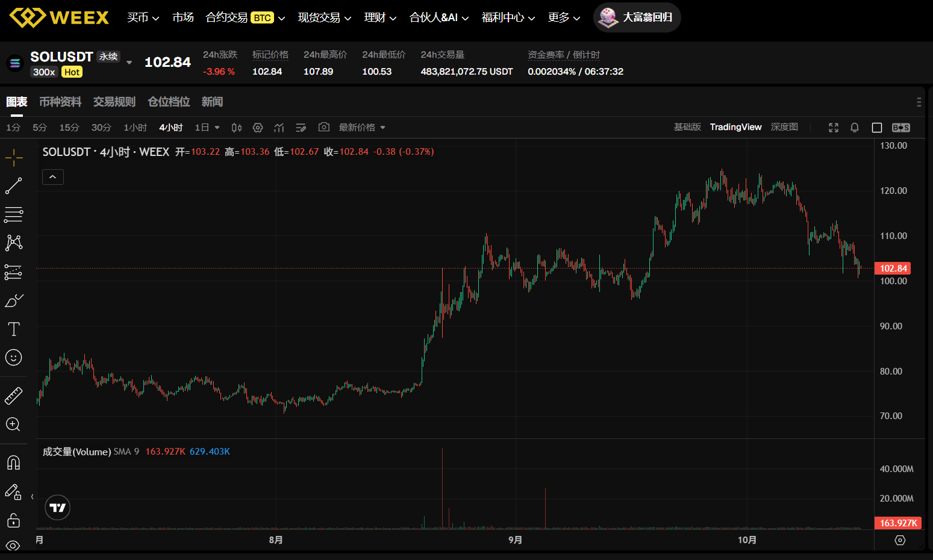Select the 1小时 timeframe
This screenshot has width=933, height=560.
pyautogui.click(x=136, y=128)
